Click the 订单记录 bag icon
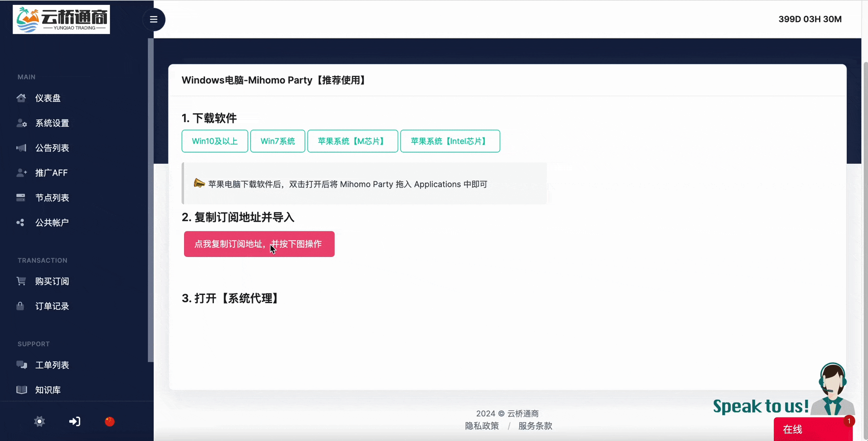The width and height of the screenshot is (868, 441). 20,306
